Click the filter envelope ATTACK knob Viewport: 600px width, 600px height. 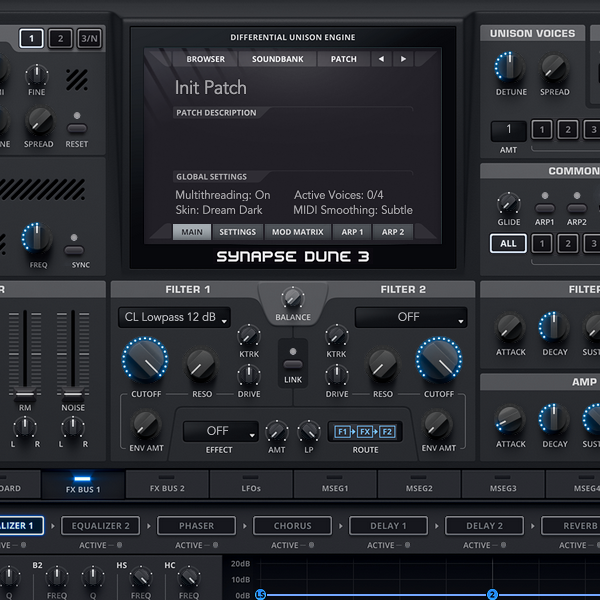pos(510,328)
